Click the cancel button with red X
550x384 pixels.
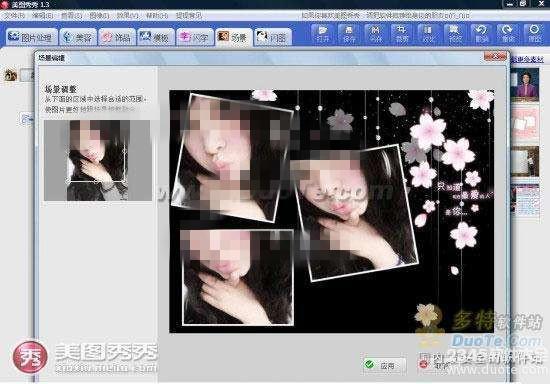pyautogui.click(x=433, y=365)
